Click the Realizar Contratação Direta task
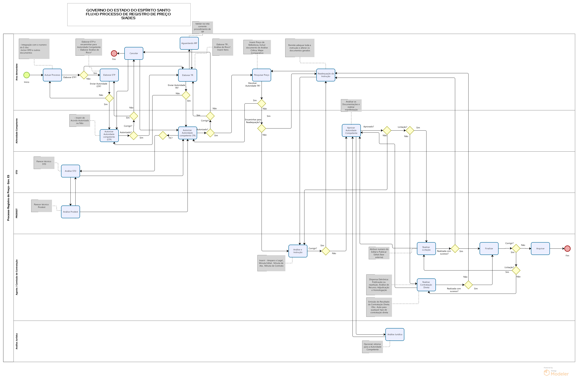The width and height of the screenshot is (580, 392). coord(426,285)
